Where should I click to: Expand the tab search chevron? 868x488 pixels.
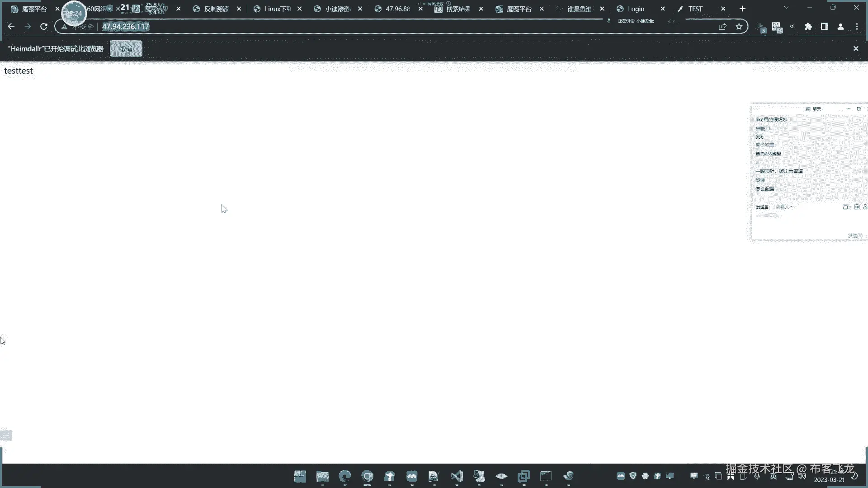[x=786, y=8]
